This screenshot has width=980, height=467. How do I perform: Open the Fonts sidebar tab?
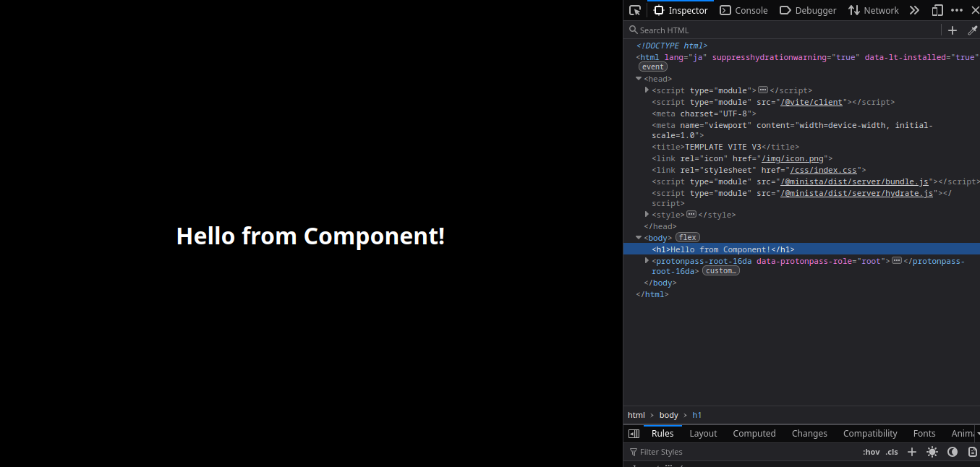pos(924,434)
